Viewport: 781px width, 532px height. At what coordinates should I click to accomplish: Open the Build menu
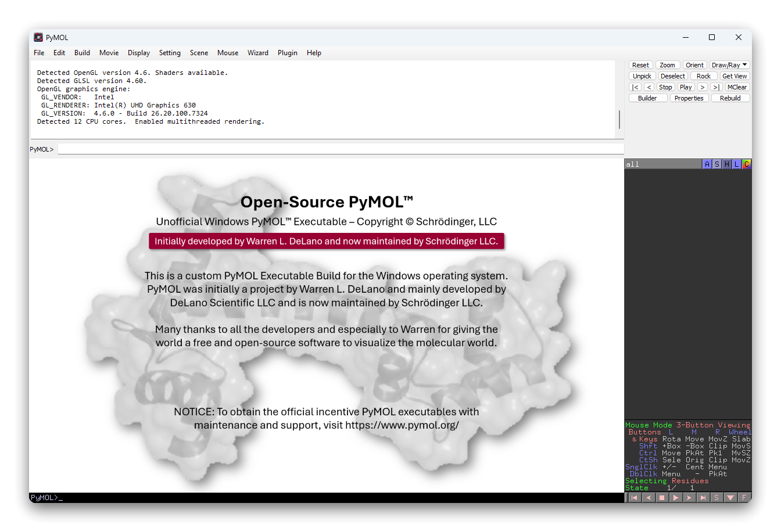pyautogui.click(x=82, y=53)
